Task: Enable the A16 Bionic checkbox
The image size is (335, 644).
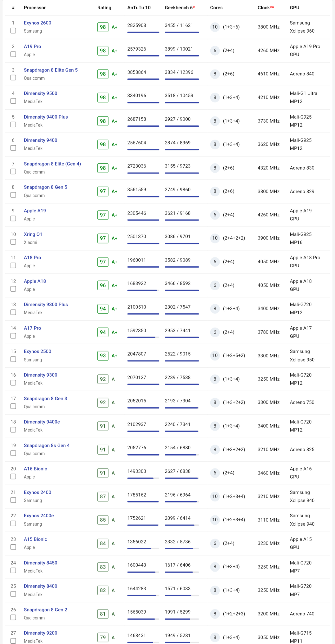Action: (x=13, y=476)
